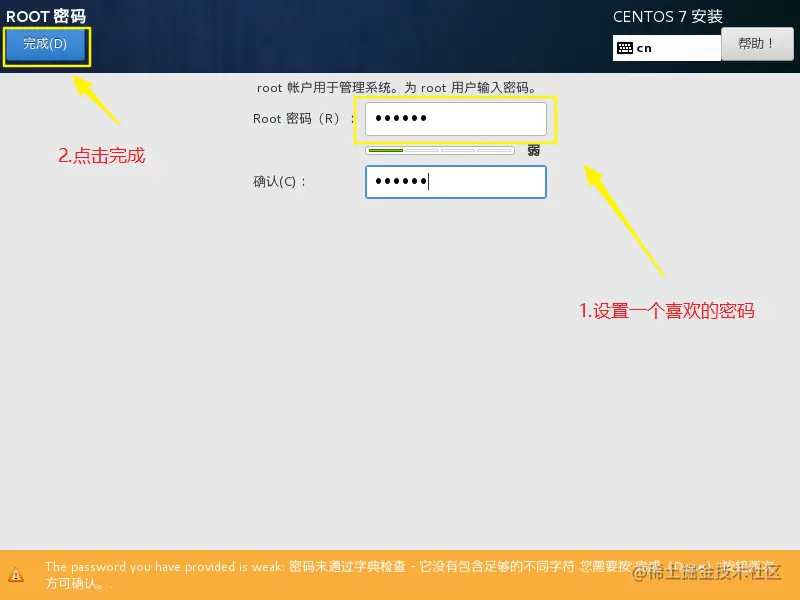Click the 确认(C) field label
800x600 pixels.
coord(279,182)
